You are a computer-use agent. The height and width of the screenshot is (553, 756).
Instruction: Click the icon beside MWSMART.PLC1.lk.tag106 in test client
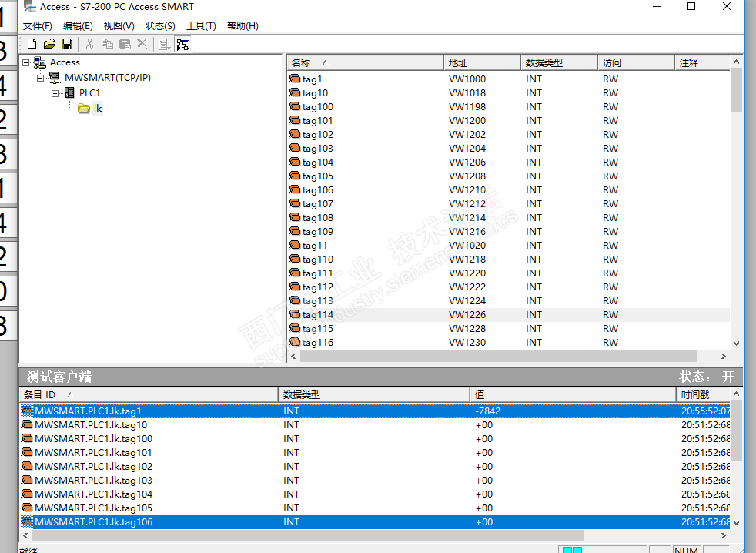pos(28,521)
